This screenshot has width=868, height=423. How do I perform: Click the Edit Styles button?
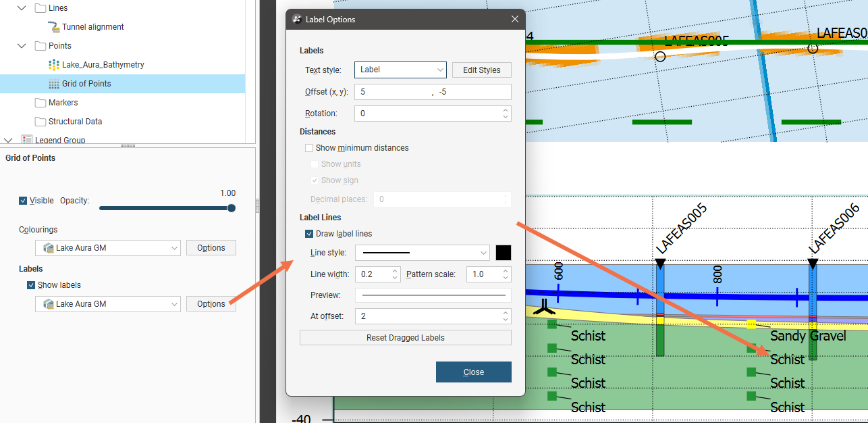click(481, 70)
